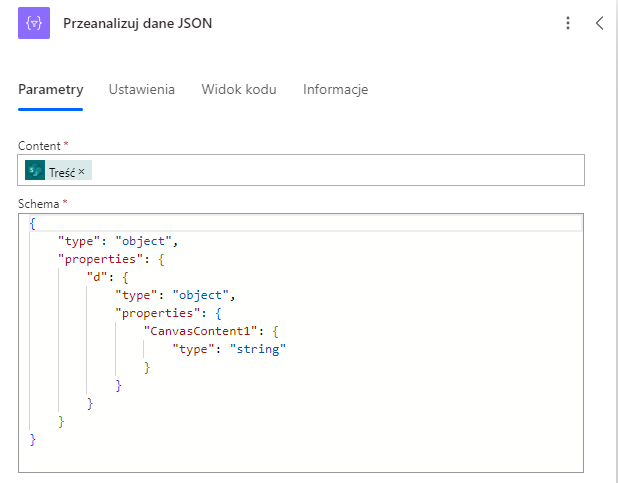Select the Treść dynamic content token
This screenshot has height=483, width=618.
pos(62,171)
